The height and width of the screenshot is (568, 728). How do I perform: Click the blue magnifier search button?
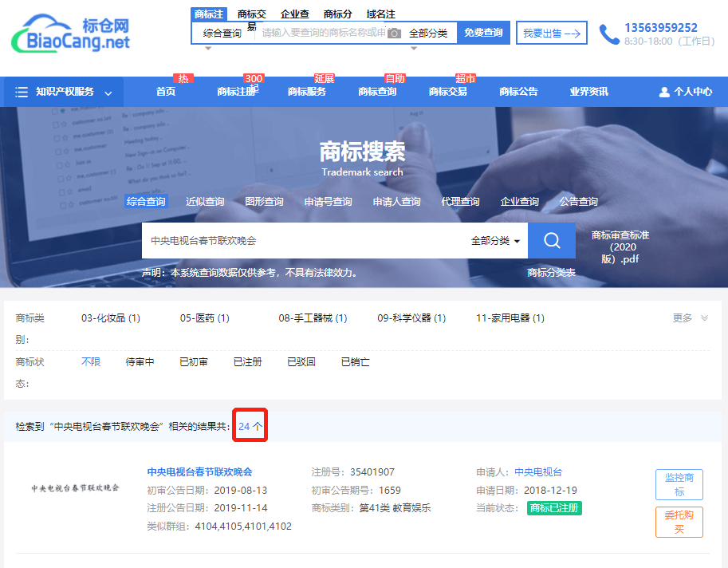(x=552, y=241)
